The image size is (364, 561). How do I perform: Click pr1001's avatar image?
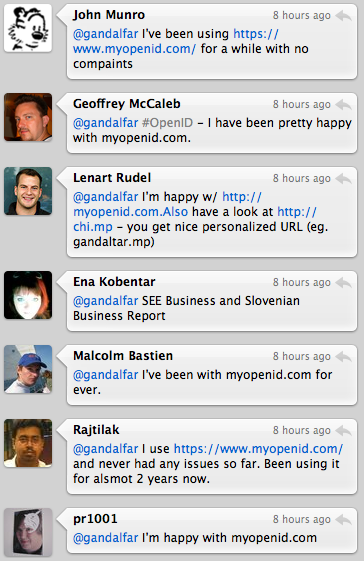tap(28, 532)
